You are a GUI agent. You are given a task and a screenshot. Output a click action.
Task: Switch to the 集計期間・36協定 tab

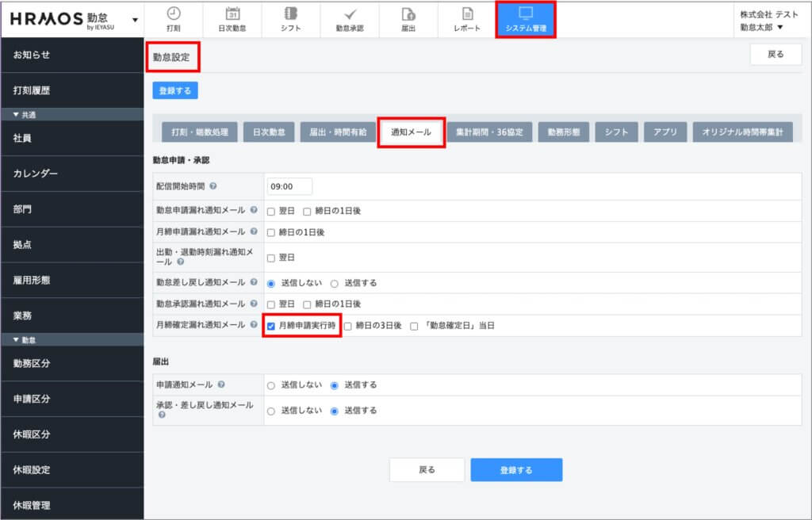click(489, 132)
